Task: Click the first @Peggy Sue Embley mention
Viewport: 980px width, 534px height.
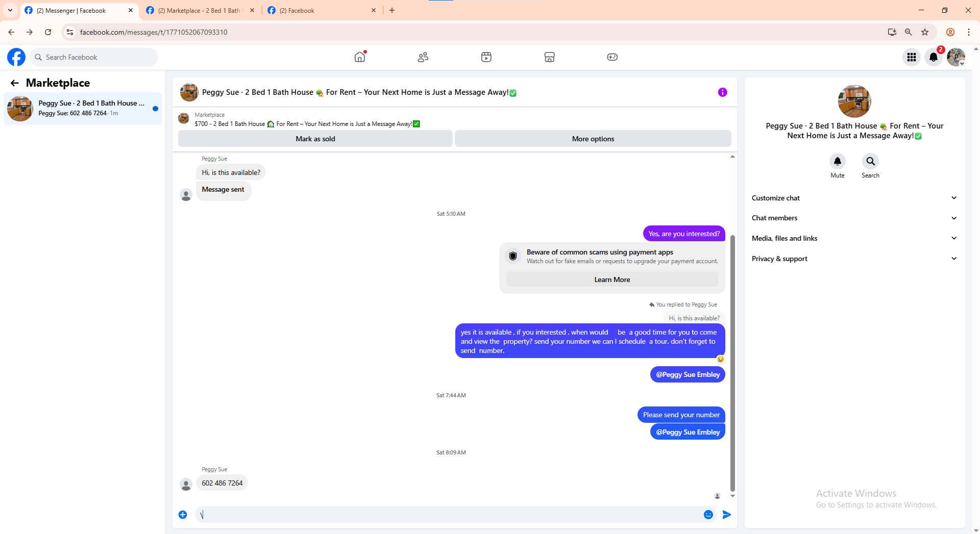Action: pos(688,374)
